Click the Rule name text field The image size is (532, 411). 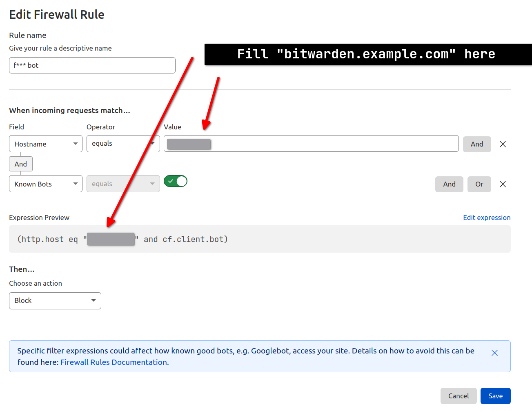click(92, 65)
